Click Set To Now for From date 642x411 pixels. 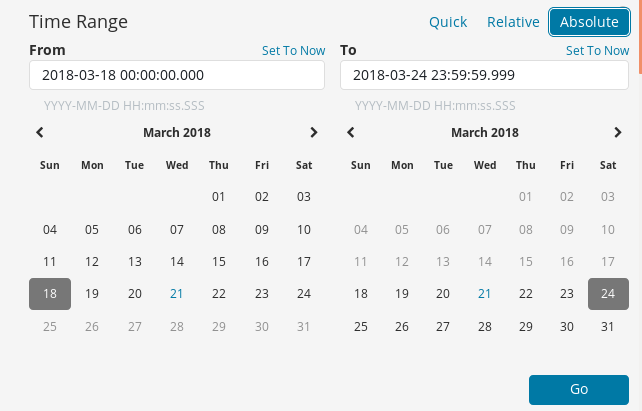point(293,50)
